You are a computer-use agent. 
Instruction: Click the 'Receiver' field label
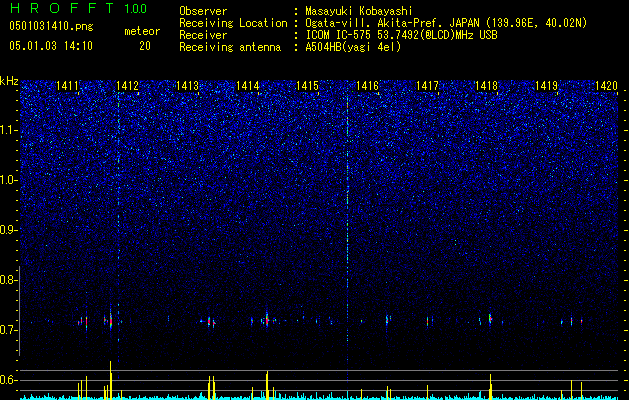(x=203, y=35)
